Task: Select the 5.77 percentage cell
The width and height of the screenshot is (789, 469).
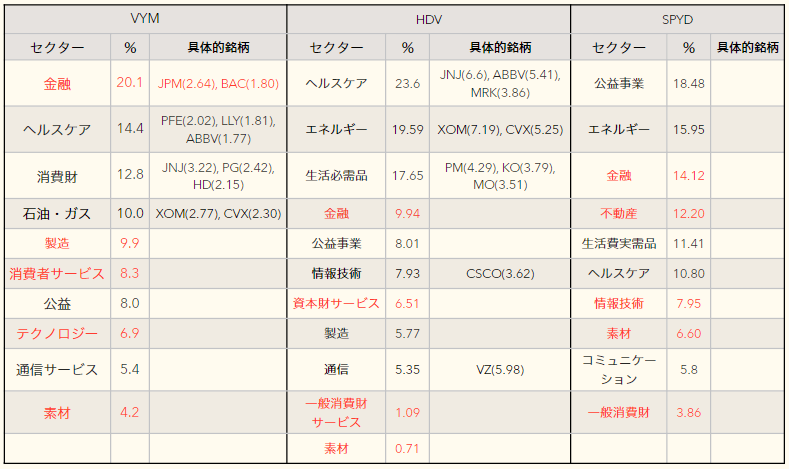Action: [x=408, y=334]
